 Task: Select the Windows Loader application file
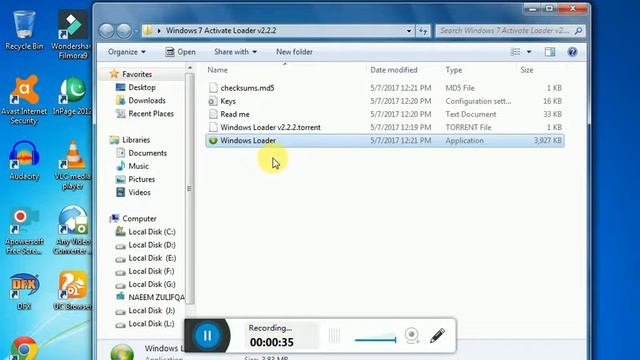tap(384, 140)
